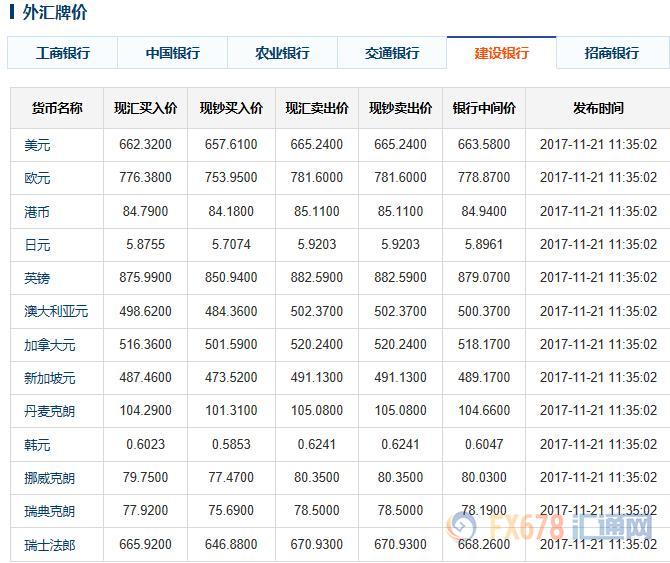The image size is (670, 563).
Task: Click the 瑞士法郎 currency link
Action: [50, 545]
